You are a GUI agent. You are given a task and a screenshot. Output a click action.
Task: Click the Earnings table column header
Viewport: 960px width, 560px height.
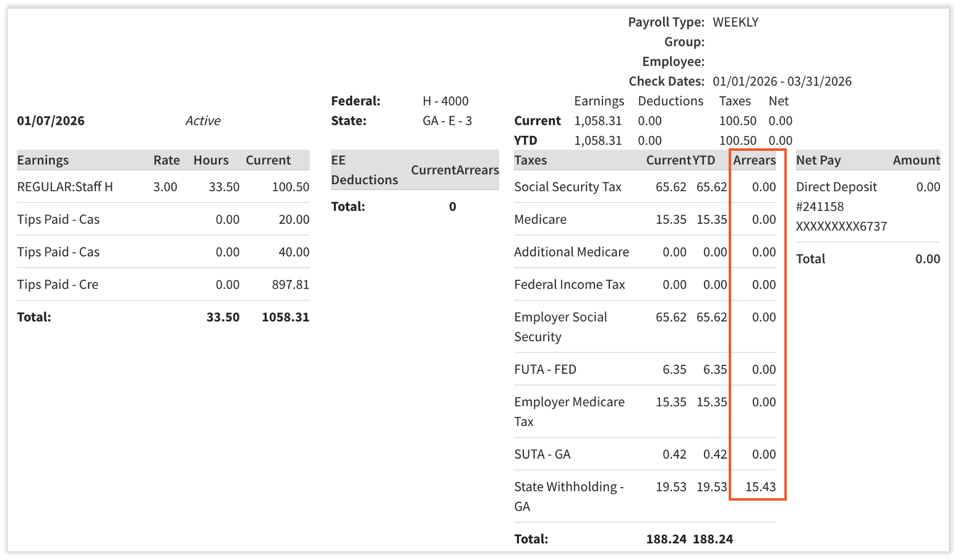pos(43,160)
